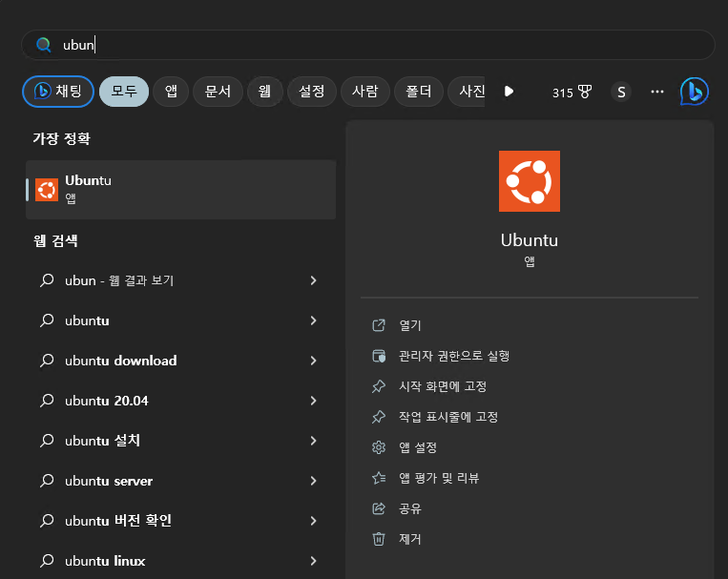Click search icon beside 'ubuntu download'
This screenshot has height=579, width=728.
click(x=47, y=361)
